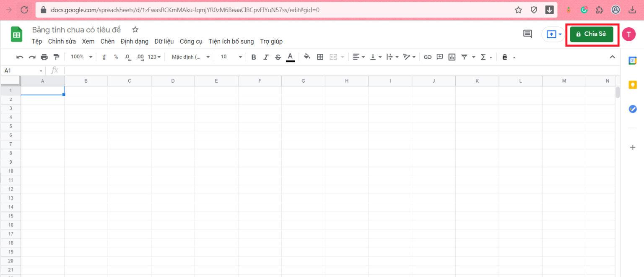Open text rotation dropdown
644x277 pixels.
[x=409, y=57]
